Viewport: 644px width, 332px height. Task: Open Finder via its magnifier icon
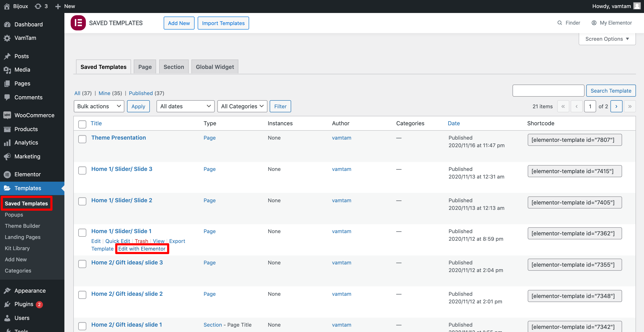click(559, 23)
